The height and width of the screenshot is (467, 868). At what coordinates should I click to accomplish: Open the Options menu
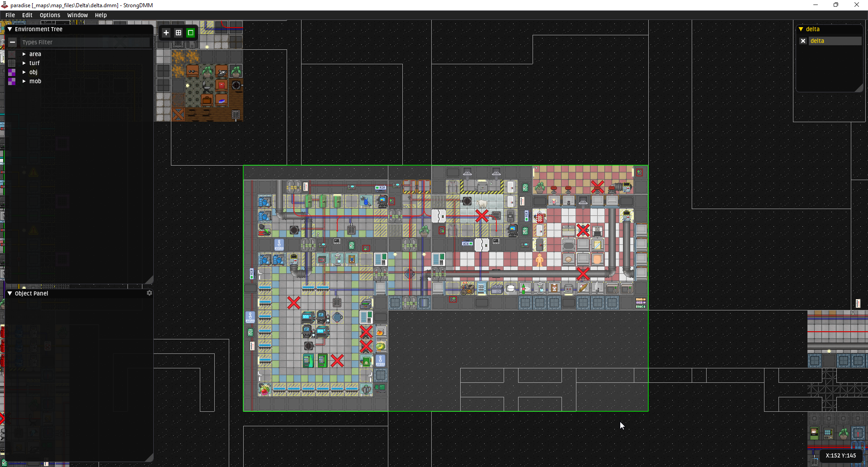click(50, 15)
